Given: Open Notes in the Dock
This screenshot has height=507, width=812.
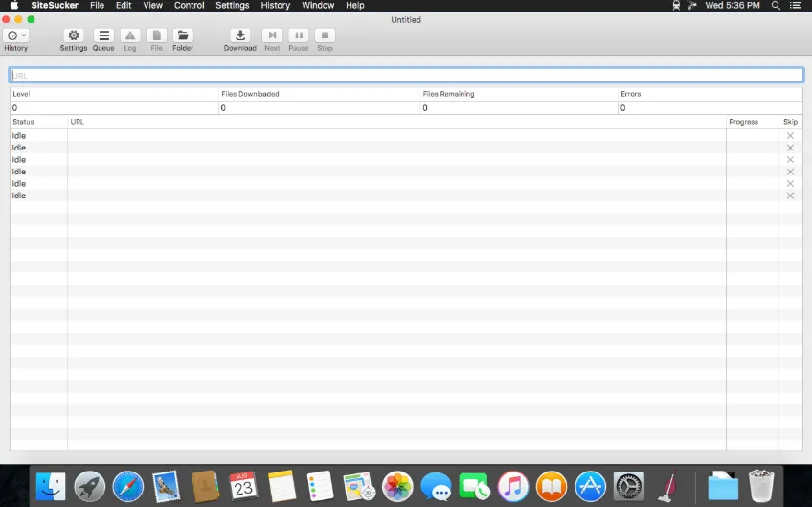Looking at the screenshot, I should tap(282, 487).
